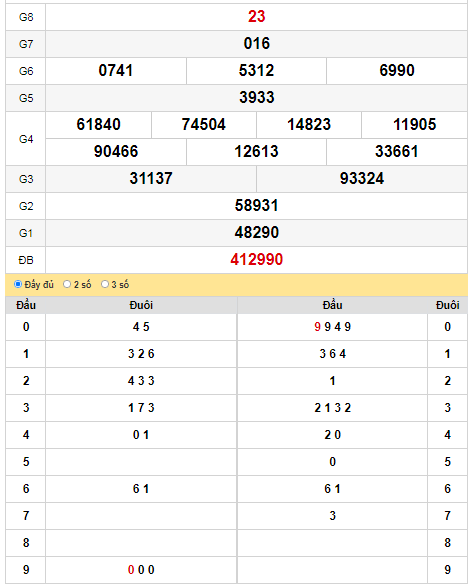
Task: Click the tail digits "4 5" cell
Action: tap(141, 327)
